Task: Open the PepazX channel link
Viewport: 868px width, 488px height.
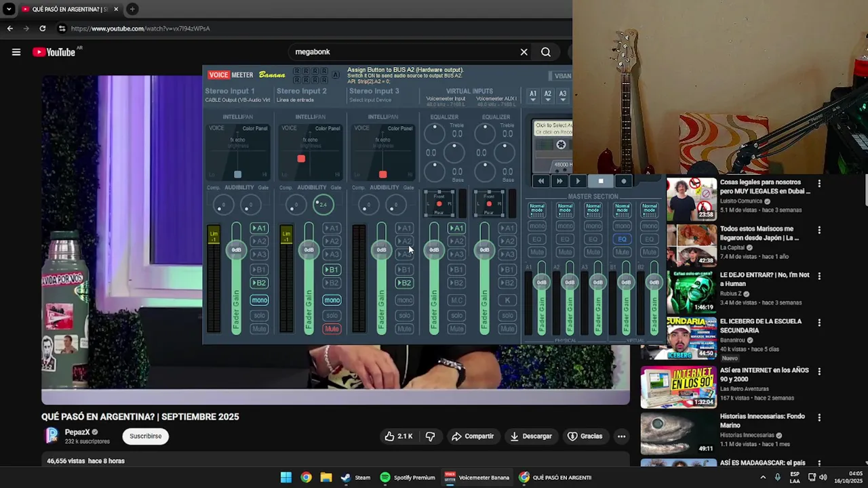Action: pos(77,432)
